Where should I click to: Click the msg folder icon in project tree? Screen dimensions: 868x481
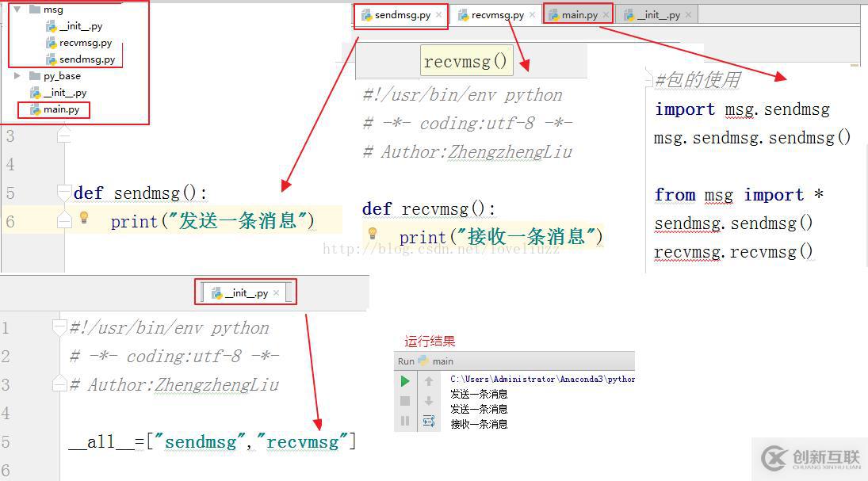pyautogui.click(x=35, y=9)
